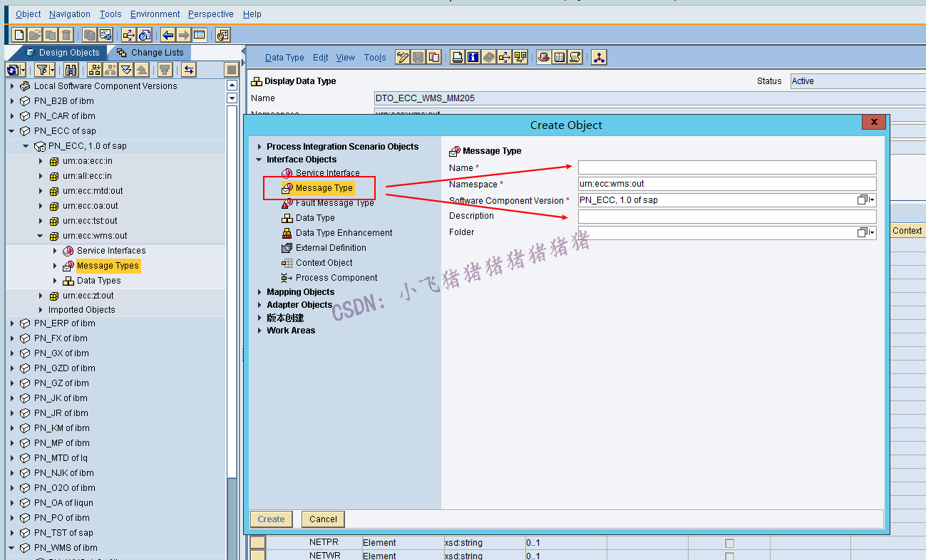Open the Navigation menu
Image resolution: width=926 pixels, height=560 pixels.
(70, 14)
